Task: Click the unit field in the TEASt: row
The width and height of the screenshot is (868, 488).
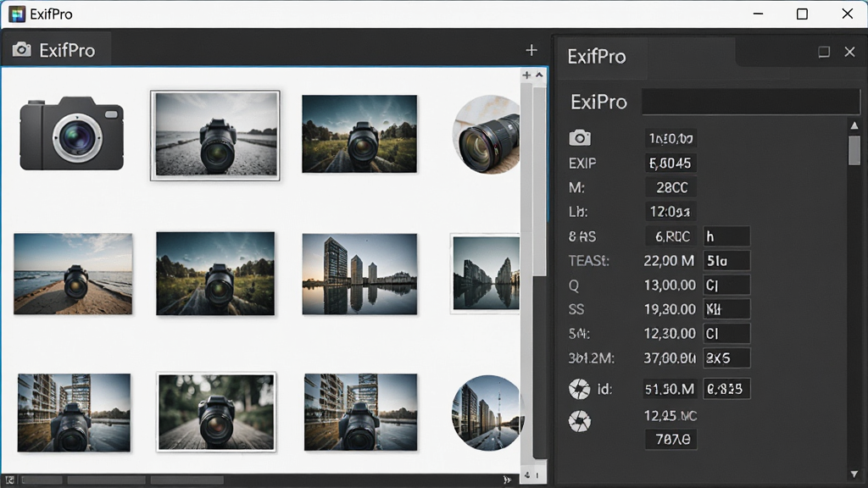Action: (x=726, y=261)
